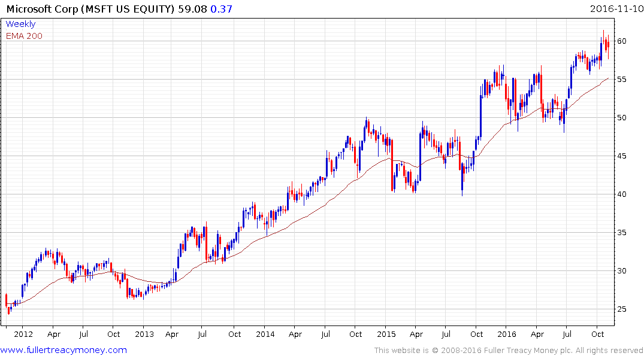Click the 45 price axis label
This screenshot has height=359, width=644.
coord(621,156)
